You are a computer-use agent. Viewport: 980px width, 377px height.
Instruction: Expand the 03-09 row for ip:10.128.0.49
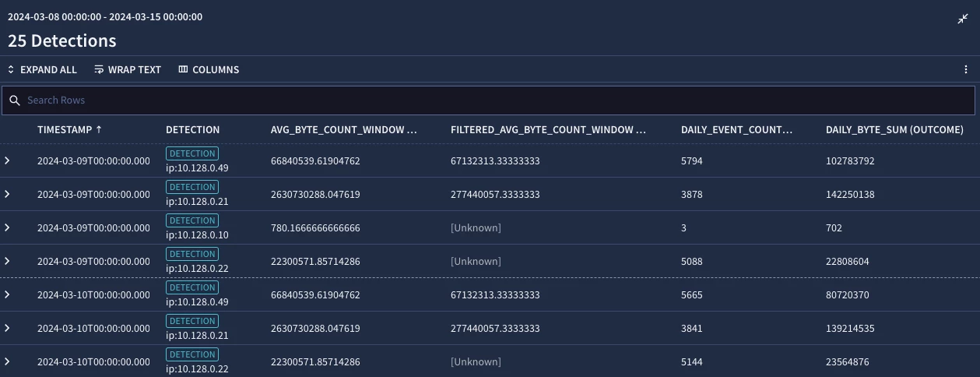click(8, 160)
